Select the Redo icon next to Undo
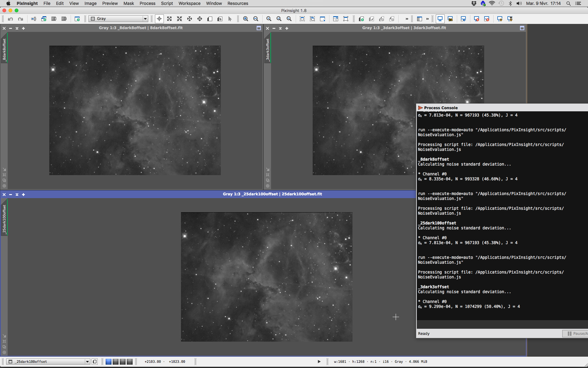This screenshot has height=368, width=588. [20, 19]
